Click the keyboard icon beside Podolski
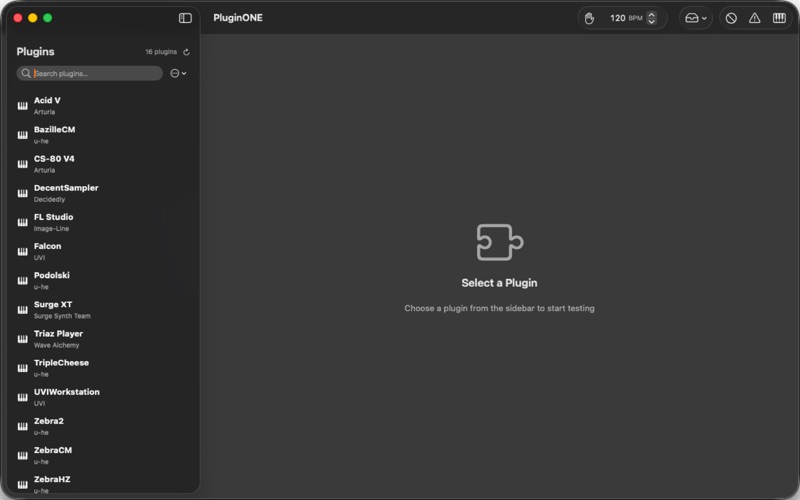 [x=22, y=280]
